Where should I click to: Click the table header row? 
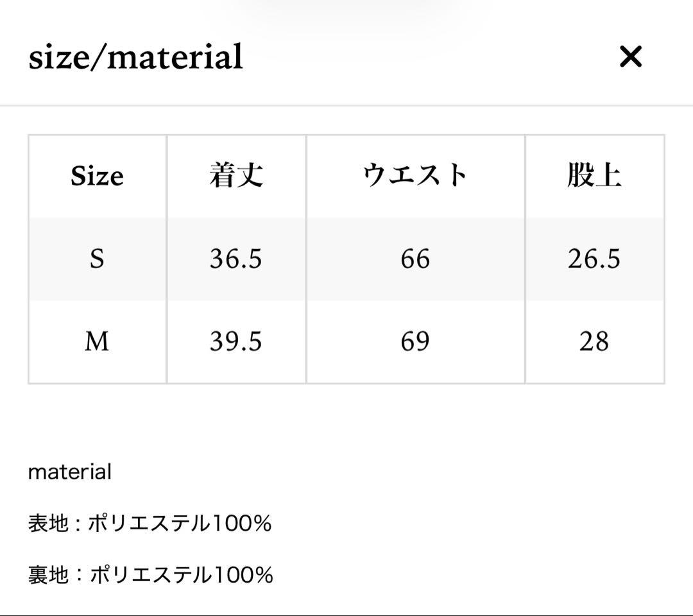coord(346,176)
